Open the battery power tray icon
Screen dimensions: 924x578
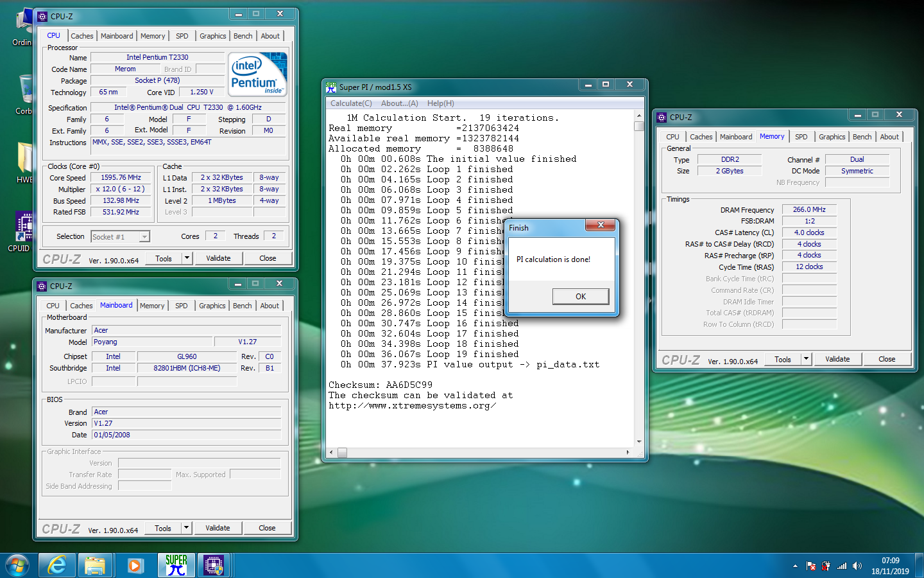pyautogui.click(x=826, y=566)
